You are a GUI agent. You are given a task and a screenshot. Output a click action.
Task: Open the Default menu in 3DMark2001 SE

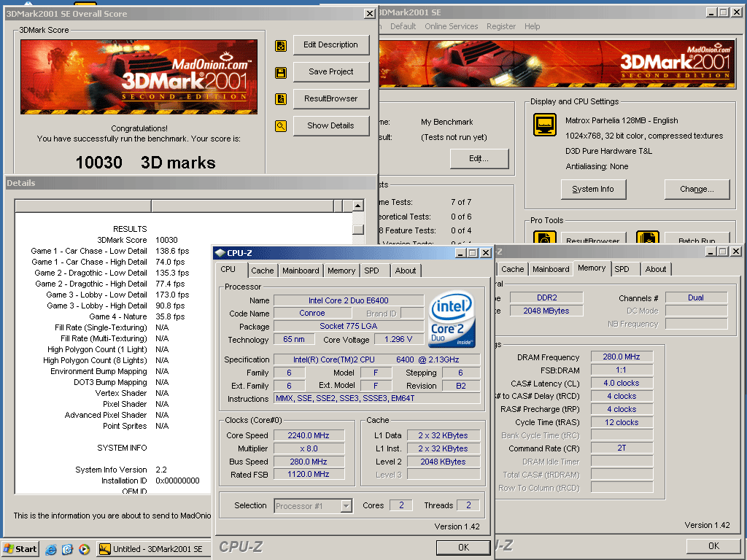403,26
